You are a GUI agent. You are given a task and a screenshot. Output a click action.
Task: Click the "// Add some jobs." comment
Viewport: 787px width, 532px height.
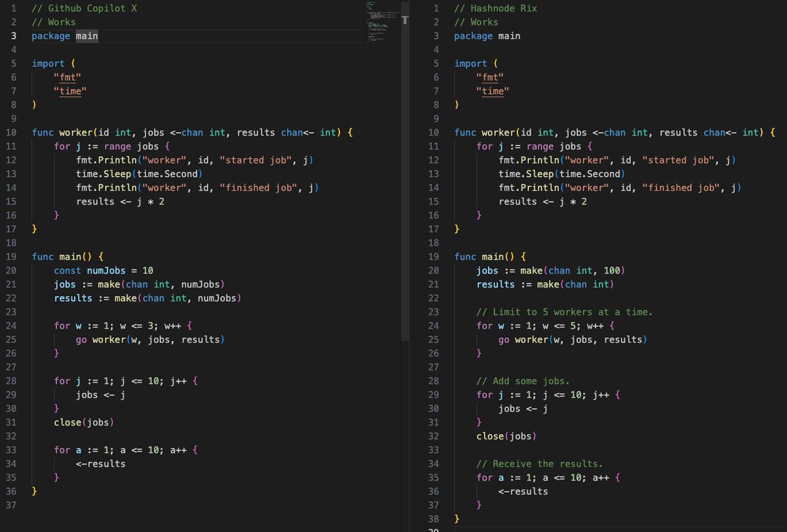(523, 380)
